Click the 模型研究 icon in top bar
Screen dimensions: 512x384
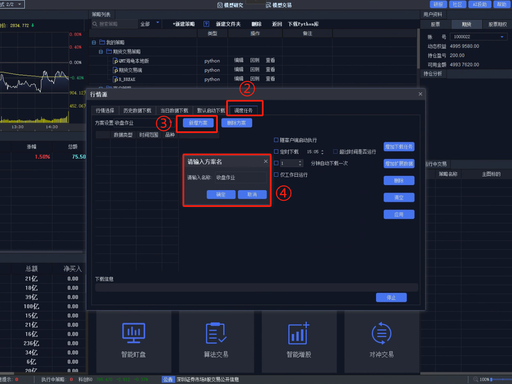(220, 5)
